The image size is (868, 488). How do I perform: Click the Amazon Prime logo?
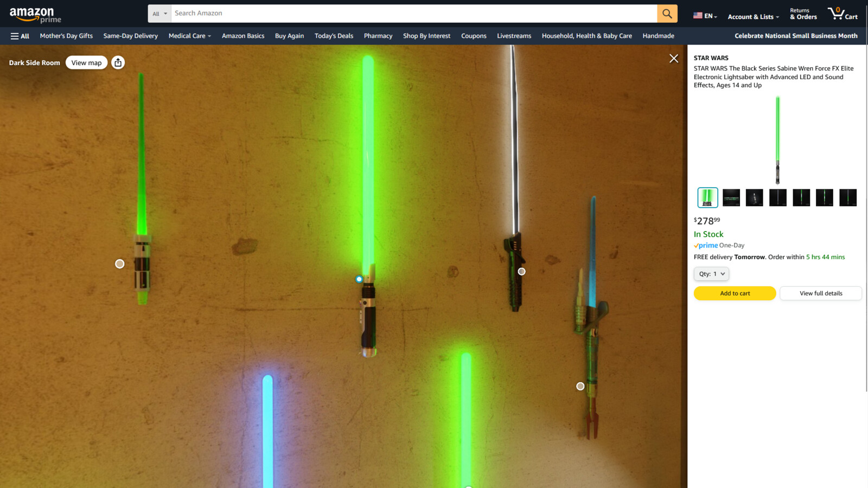(35, 15)
